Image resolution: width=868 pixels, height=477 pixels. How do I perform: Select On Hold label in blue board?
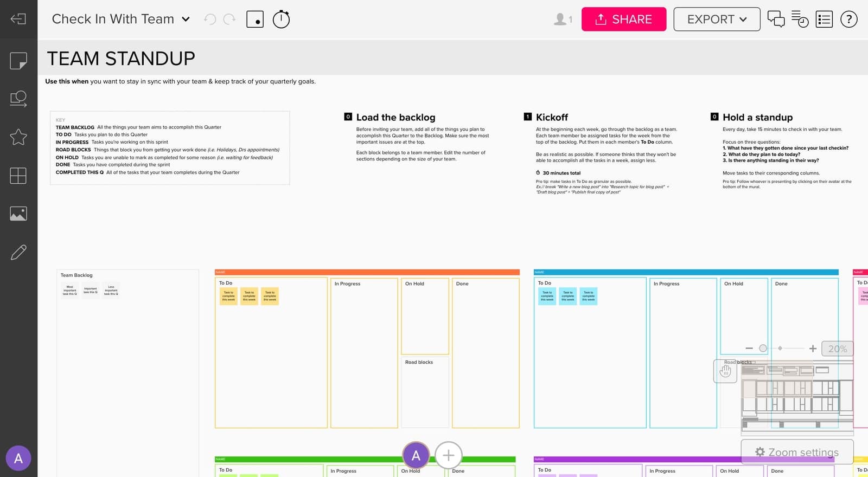pos(733,283)
